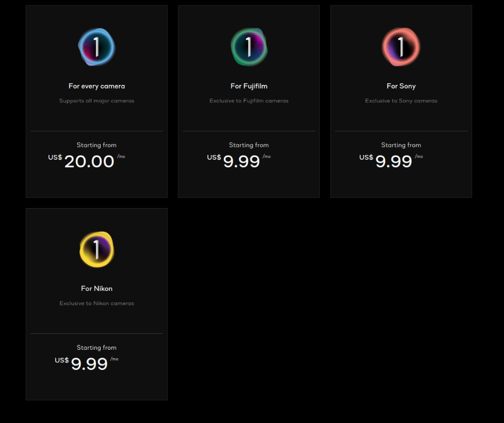Viewport: 504px width, 423px height.
Task: Click 'Exclusive to Sony cameras' description
Action: coord(401,101)
